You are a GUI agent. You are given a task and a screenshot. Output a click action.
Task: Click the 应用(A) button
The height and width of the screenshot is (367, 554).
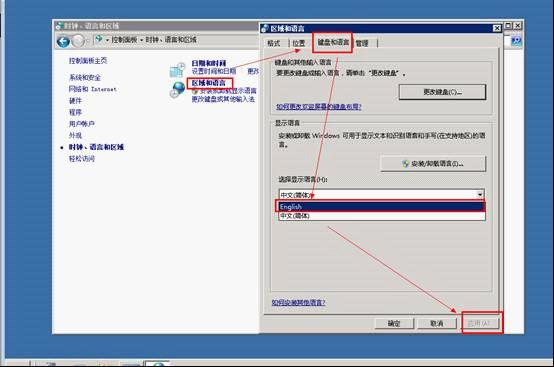click(x=481, y=323)
